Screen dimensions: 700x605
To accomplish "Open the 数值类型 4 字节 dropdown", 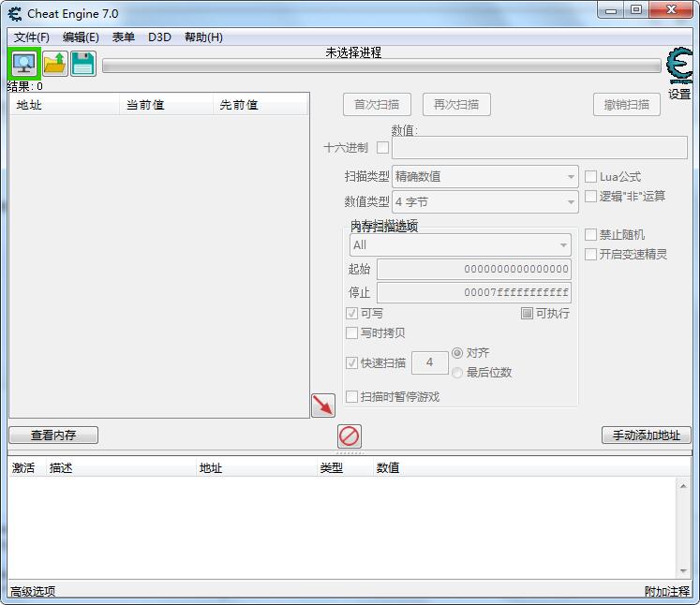I will [485, 202].
